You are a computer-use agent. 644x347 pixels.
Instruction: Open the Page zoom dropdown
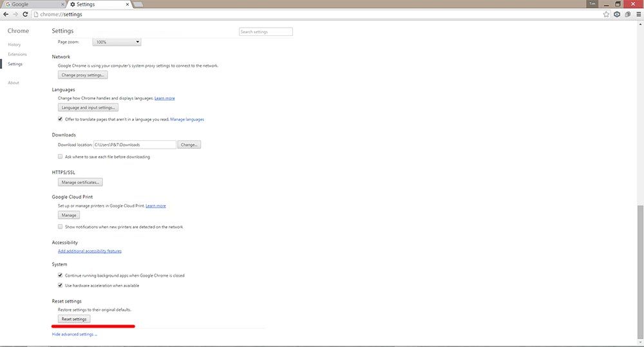tap(117, 42)
